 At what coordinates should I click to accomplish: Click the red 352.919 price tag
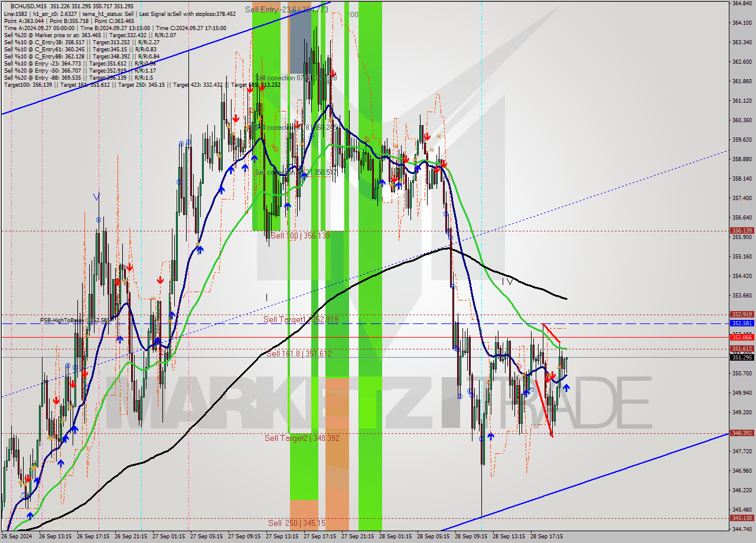(x=742, y=315)
